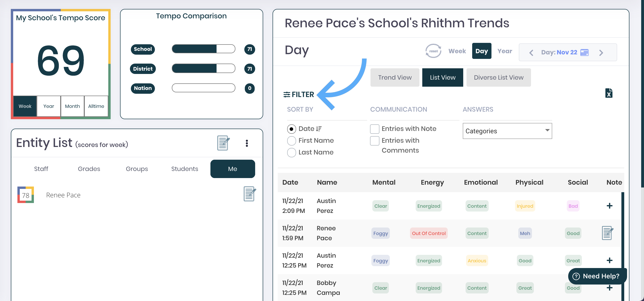
Task: Click District tempo progress bar
Action: point(204,68)
